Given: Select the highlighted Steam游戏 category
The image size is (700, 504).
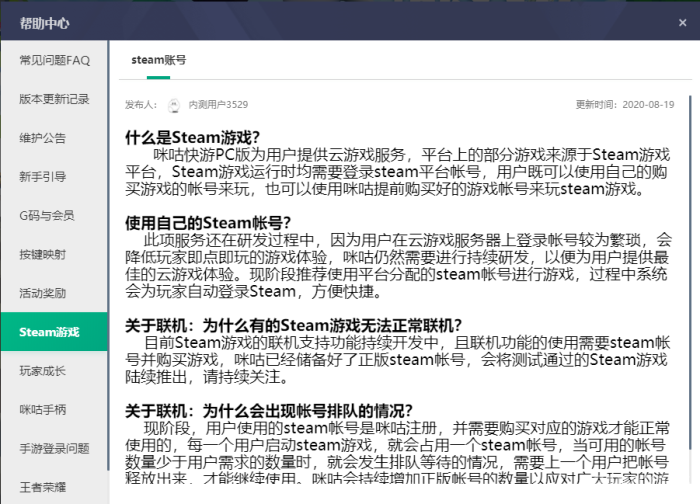Looking at the screenshot, I should pos(54,332).
